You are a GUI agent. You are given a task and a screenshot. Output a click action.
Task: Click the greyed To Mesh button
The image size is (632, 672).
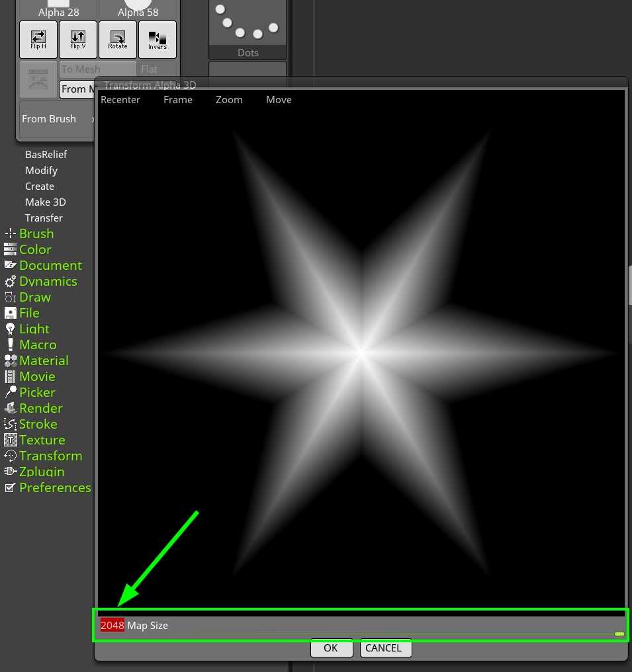(x=97, y=69)
